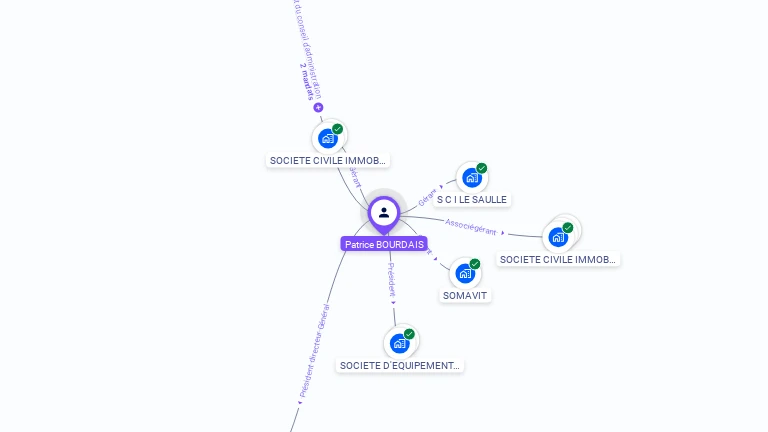Click the SOCIETE D'EQUIPEMENT... label
Viewport: 768px width, 432px height.
(x=400, y=366)
